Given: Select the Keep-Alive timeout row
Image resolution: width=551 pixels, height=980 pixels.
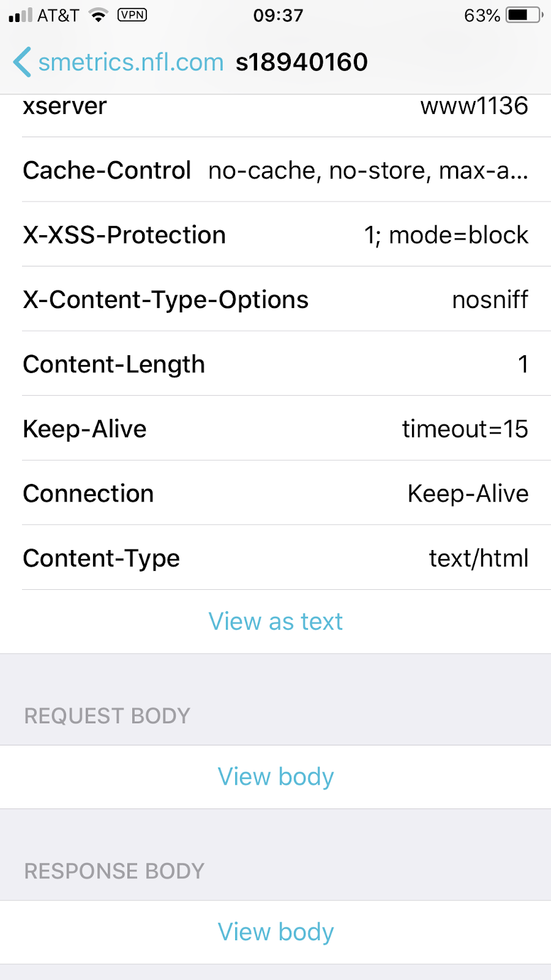Looking at the screenshot, I should 275,429.
